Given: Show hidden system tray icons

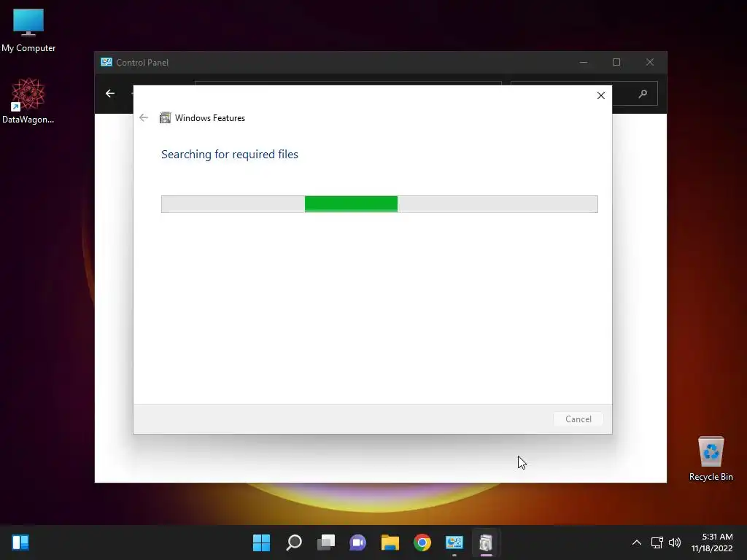Looking at the screenshot, I should (x=636, y=542).
